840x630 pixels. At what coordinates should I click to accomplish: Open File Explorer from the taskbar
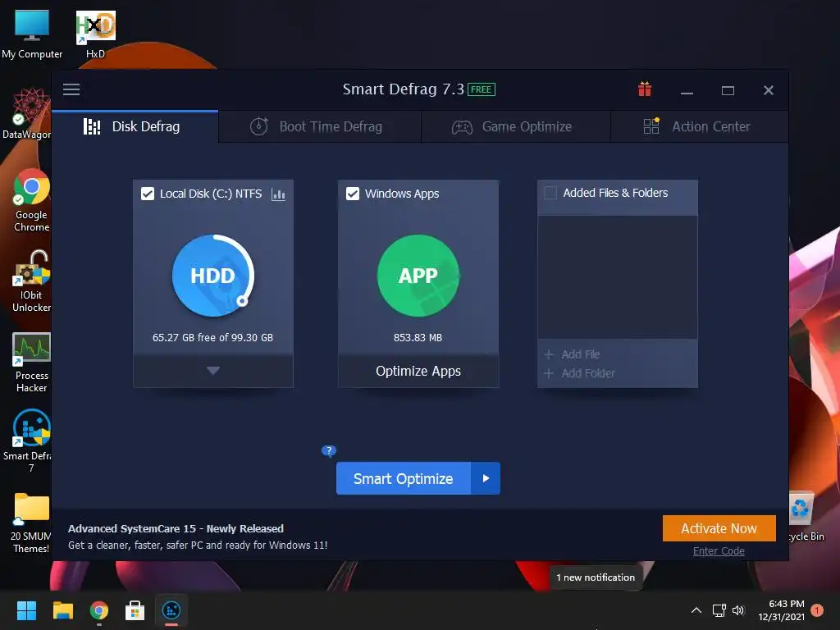click(x=62, y=610)
